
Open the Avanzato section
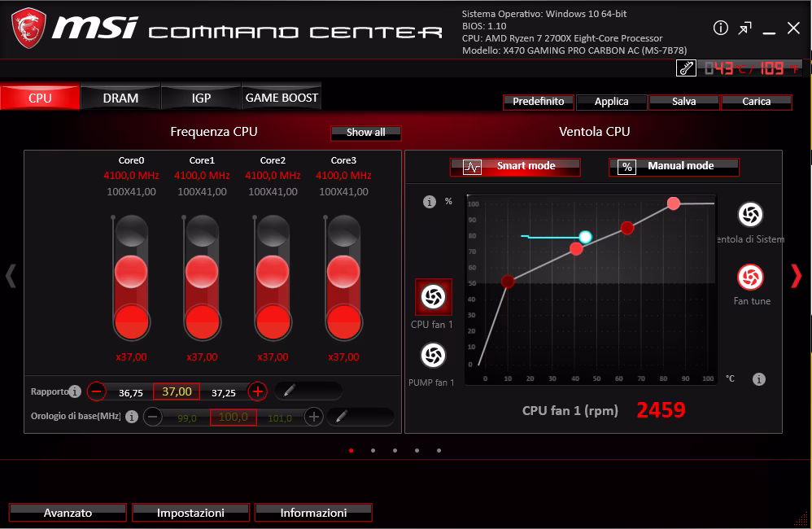(x=68, y=513)
